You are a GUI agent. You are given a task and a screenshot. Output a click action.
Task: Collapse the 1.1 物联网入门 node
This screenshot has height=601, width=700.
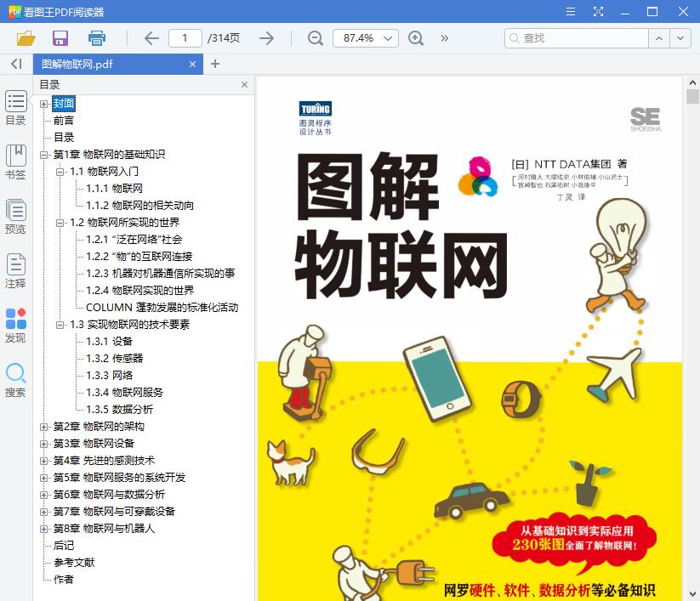tap(60, 172)
